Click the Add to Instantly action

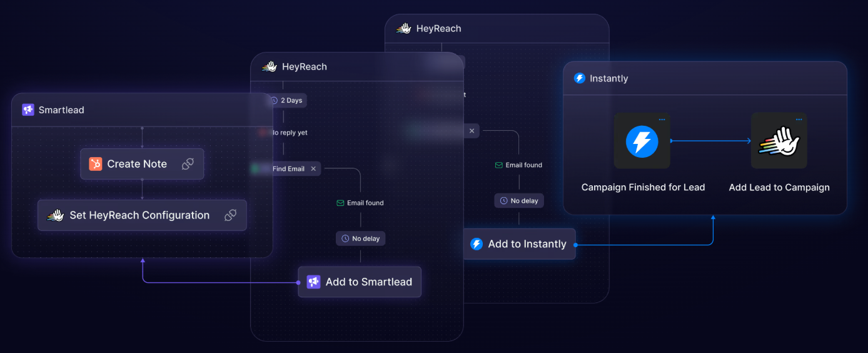pos(519,244)
